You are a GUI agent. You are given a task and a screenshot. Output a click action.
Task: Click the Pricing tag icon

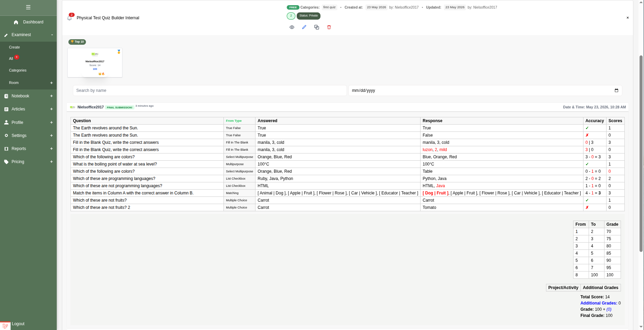6,162
